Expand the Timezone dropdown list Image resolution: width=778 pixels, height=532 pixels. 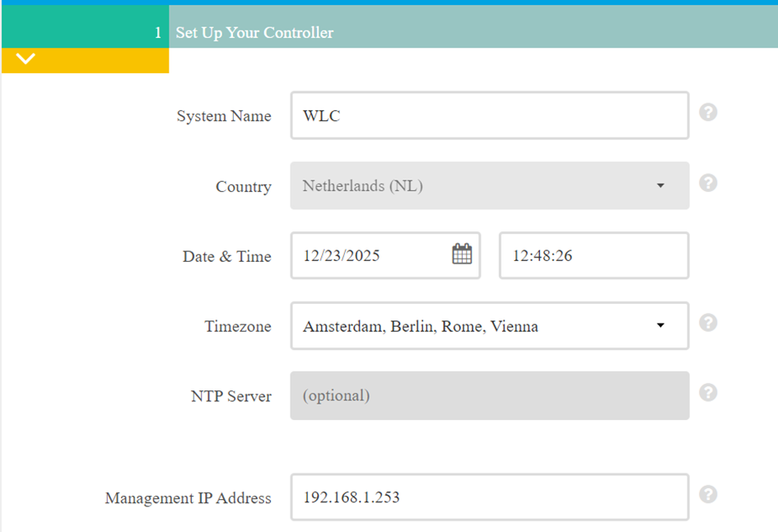pos(489,326)
